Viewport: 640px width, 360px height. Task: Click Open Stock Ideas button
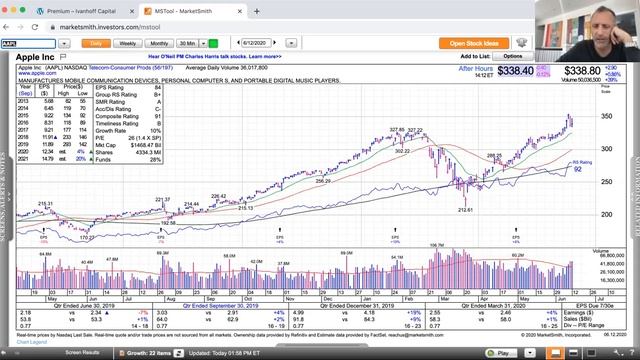(x=474, y=43)
